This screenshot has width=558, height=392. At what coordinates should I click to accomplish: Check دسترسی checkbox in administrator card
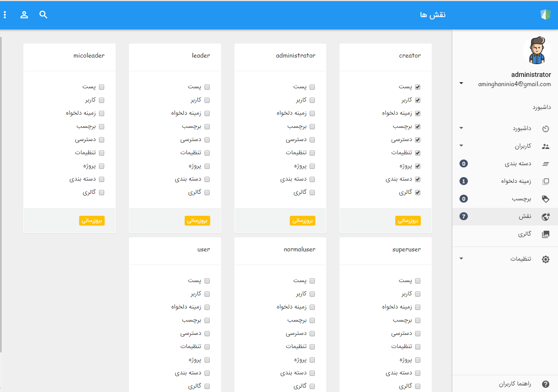[x=312, y=140]
